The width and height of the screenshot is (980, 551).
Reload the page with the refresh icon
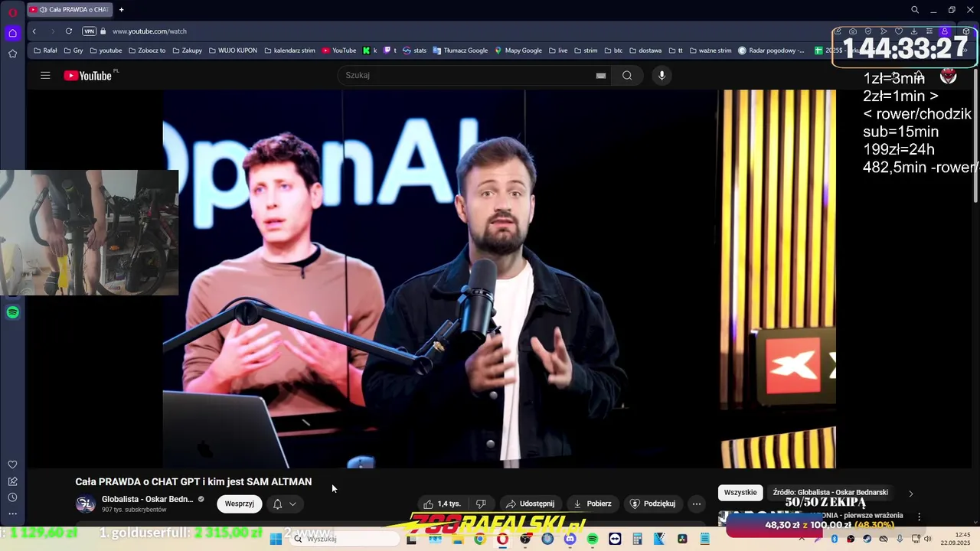tap(69, 31)
